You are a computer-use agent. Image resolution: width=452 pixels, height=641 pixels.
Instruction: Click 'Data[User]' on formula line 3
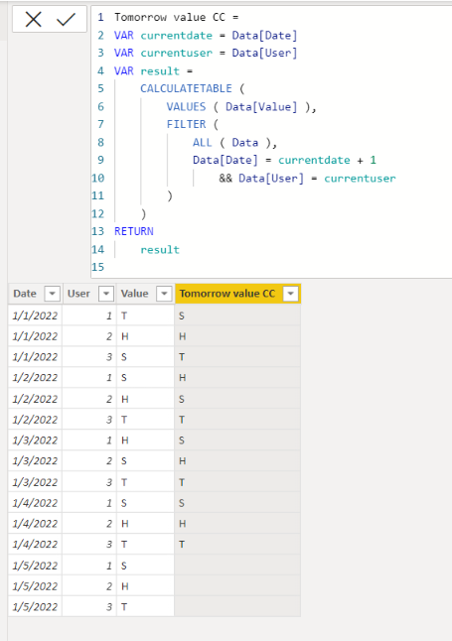(x=264, y=53)
